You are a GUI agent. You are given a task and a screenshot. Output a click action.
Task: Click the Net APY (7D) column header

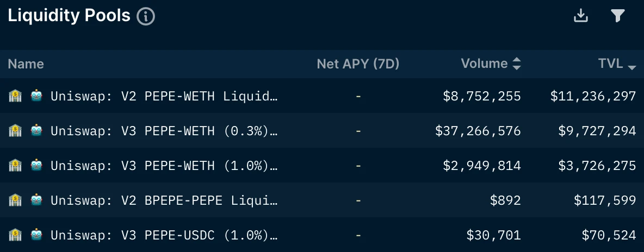(x=358, y=64)
